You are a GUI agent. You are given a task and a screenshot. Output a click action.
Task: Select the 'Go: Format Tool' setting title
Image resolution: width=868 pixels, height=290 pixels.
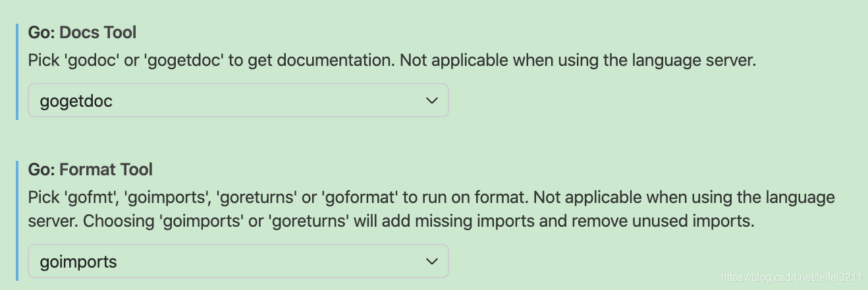tap(90, 169)
